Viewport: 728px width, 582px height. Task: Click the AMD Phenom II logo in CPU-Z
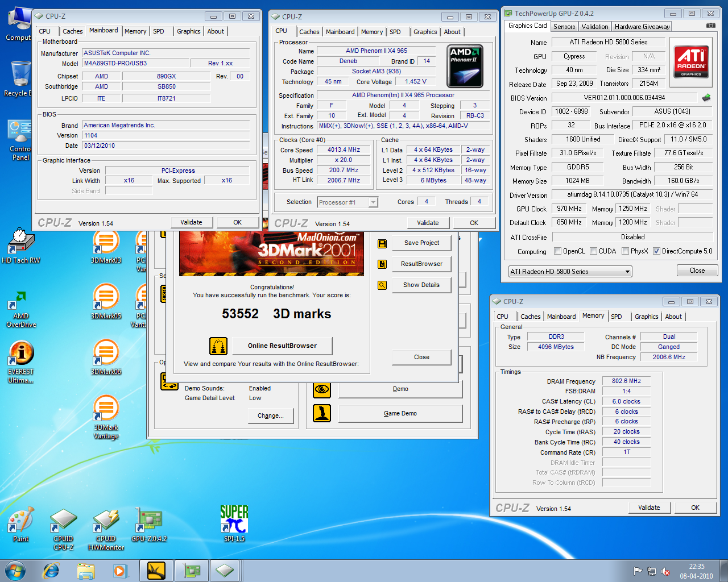click(466, 66)
